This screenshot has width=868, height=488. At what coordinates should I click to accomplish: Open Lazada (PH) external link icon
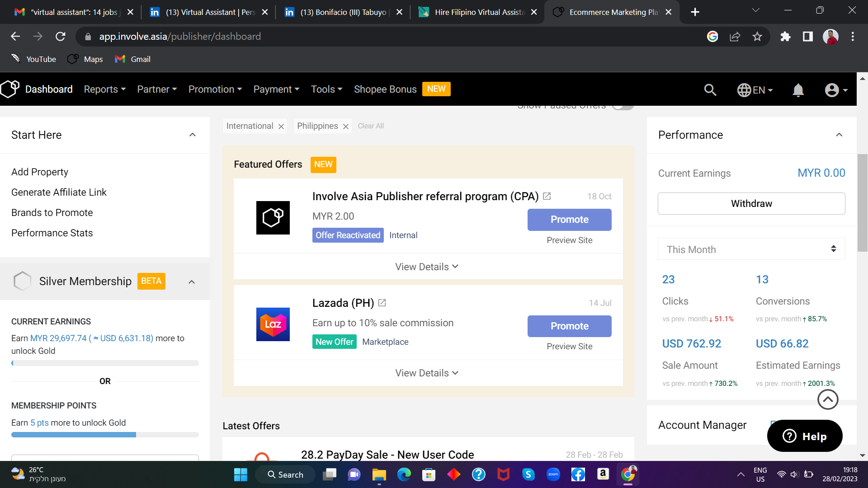coord(382,303)
